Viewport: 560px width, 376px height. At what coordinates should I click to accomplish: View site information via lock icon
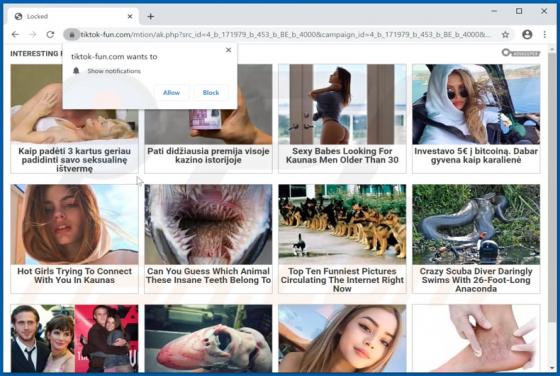[x=72, y=35]
